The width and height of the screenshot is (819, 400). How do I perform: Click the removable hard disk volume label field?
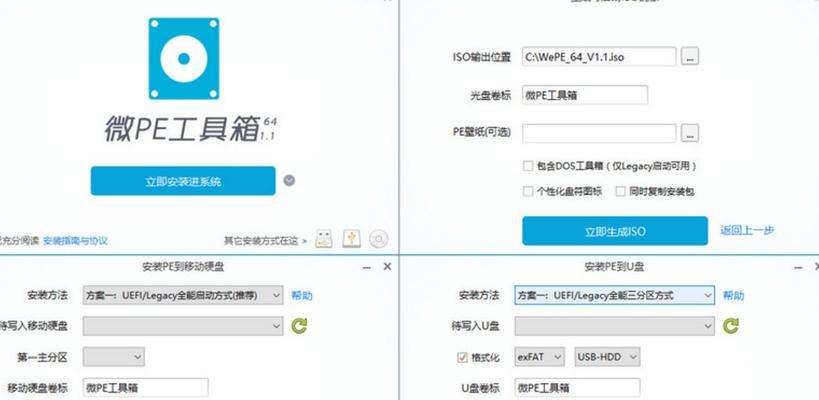(x=146, y=388)
